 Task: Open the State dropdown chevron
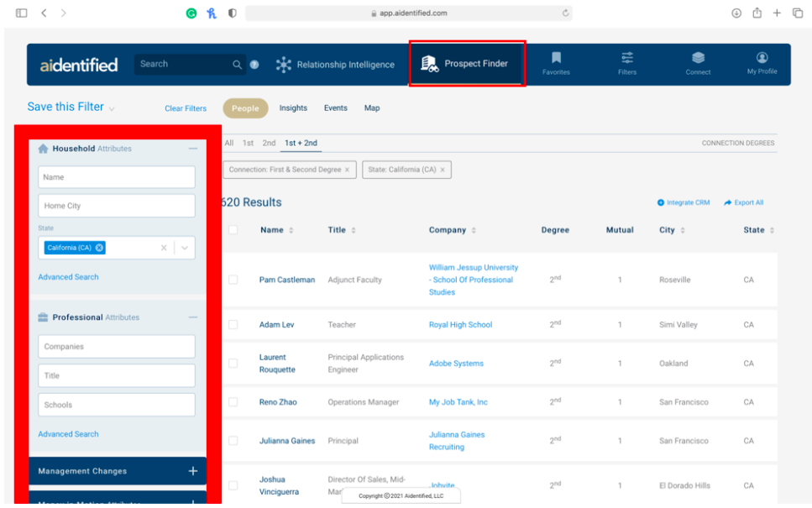click(x=185, y=248)
